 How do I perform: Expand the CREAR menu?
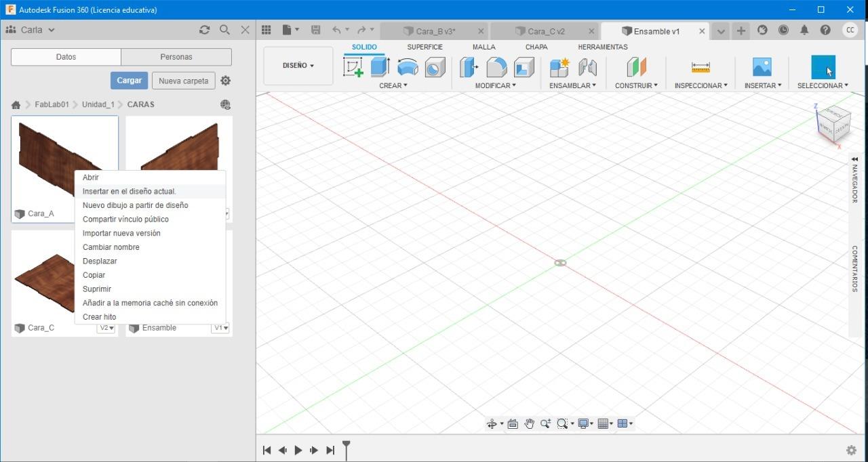tap(393, 85)
